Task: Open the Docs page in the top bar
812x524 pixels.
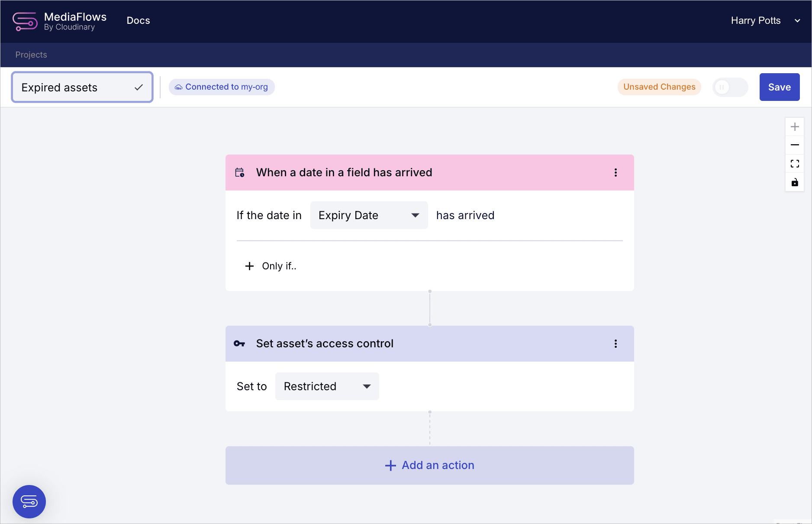Action: (x=138, y=20)
